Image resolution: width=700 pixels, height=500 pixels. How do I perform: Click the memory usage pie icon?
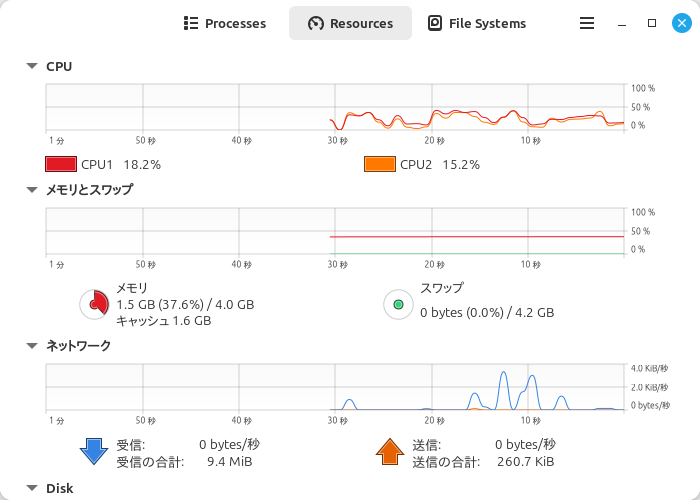point(95,303)
